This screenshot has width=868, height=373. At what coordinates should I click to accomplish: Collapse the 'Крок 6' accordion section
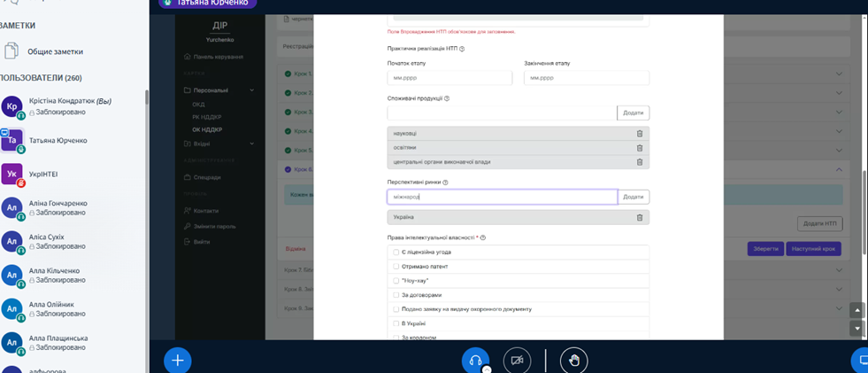(839, 170)
